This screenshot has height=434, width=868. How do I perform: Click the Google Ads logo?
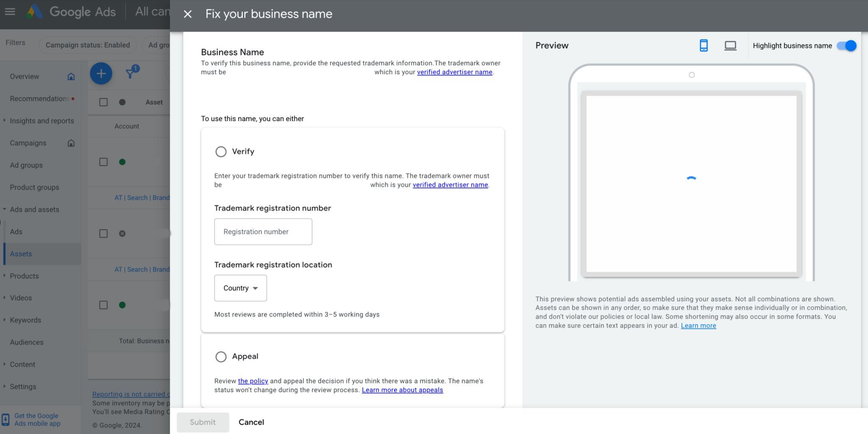pos(70,11)
